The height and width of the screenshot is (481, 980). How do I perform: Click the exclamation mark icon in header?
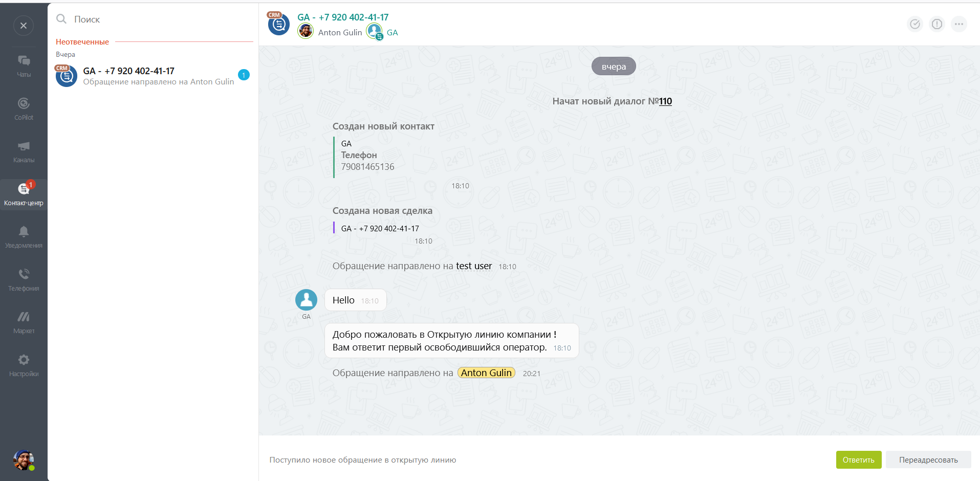tap(937, 24)
